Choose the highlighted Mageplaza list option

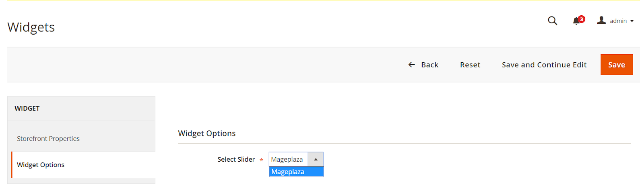(296, 172)
